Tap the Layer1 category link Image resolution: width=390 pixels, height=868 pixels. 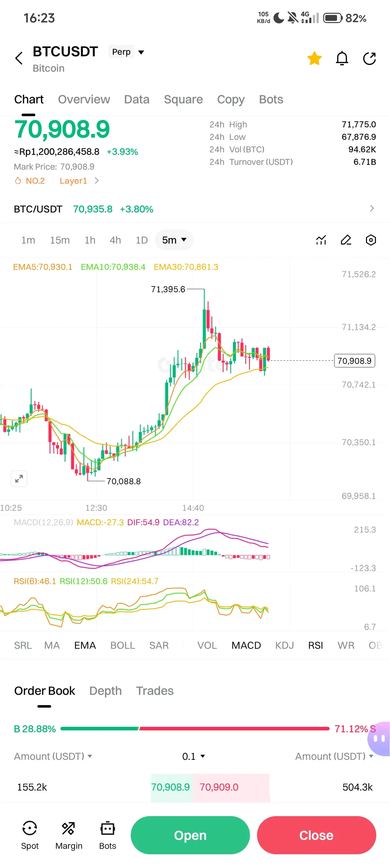tap(73, 181)
